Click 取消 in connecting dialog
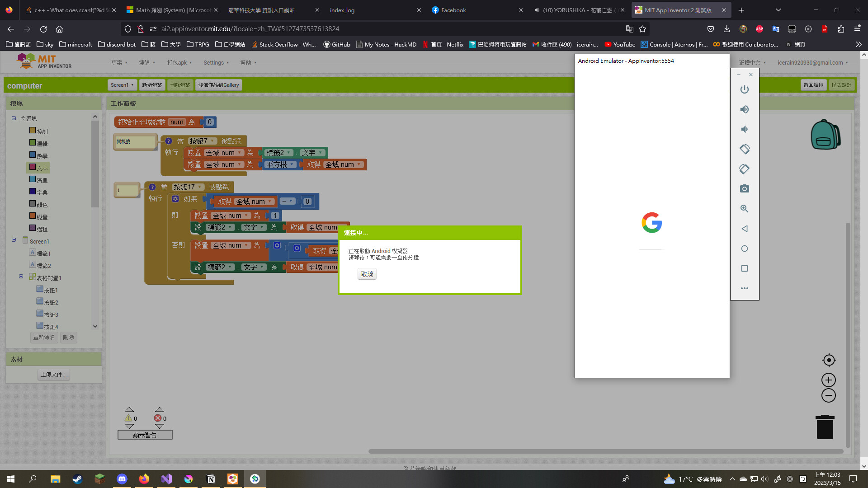 coord(367,274)
